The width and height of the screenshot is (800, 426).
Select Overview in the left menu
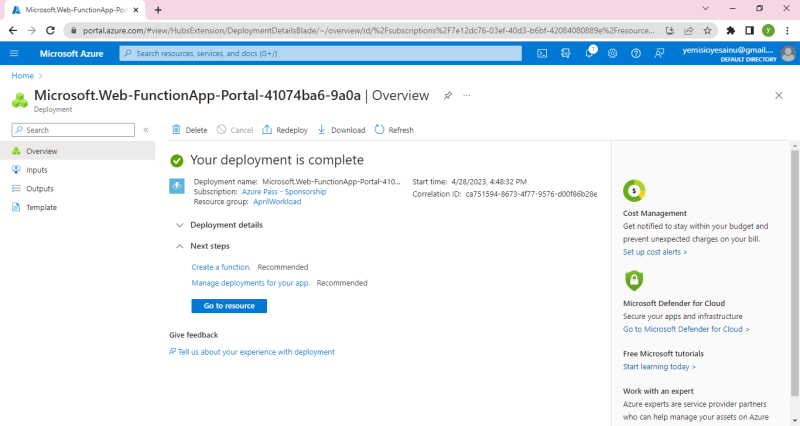coord(78,151)
